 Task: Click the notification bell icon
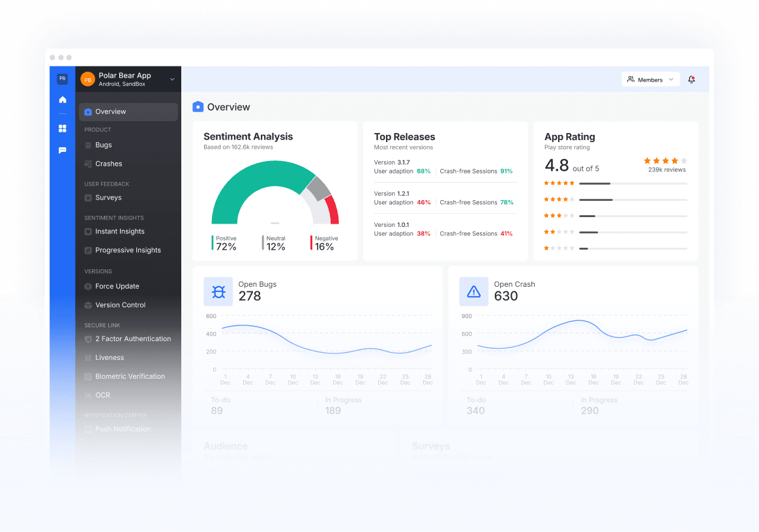tap(691, 79)
